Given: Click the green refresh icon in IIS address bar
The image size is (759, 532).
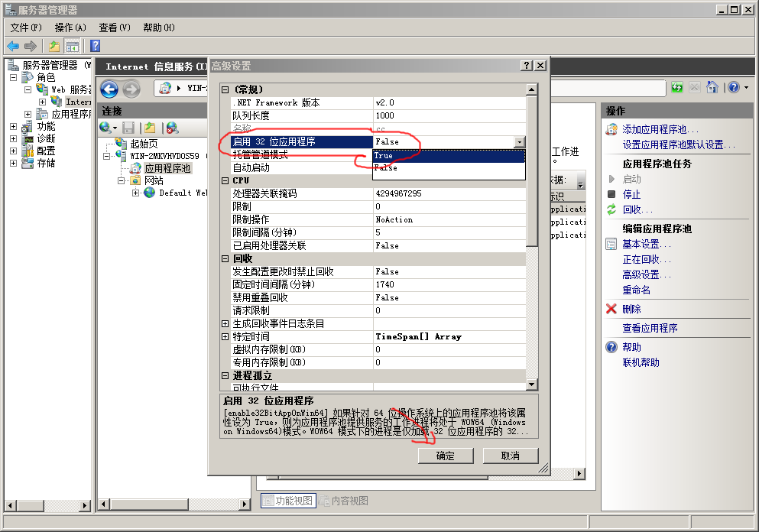Looking at the screenshot, I should [x=677, y=88].
